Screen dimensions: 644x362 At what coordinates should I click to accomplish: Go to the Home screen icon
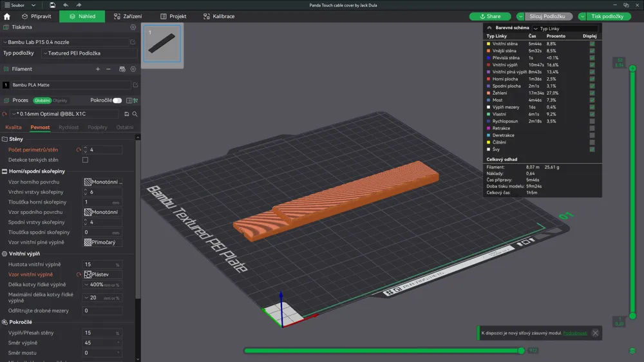pyautogui.click(x=7, y=16)
